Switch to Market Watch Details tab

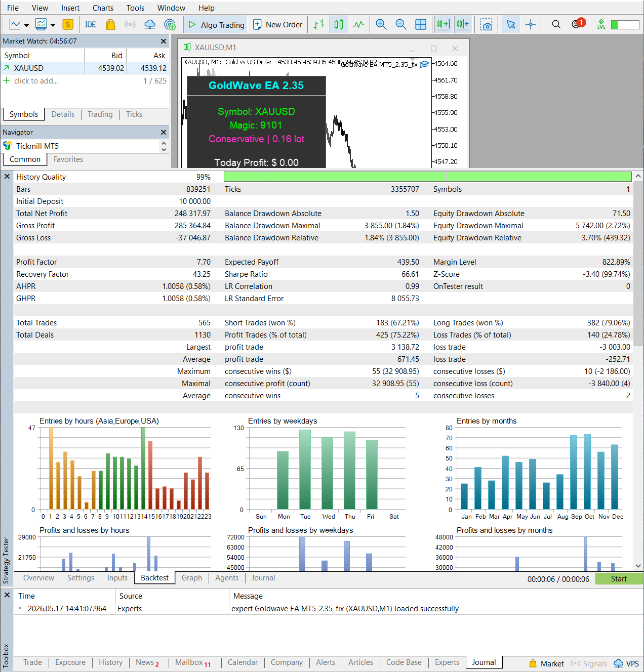63,114
